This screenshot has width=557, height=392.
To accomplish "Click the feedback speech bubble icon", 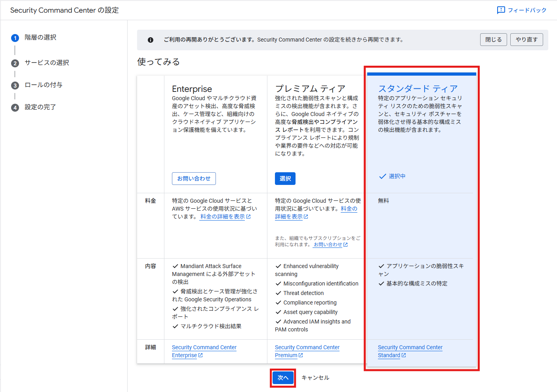I will (x=501, y=10).
